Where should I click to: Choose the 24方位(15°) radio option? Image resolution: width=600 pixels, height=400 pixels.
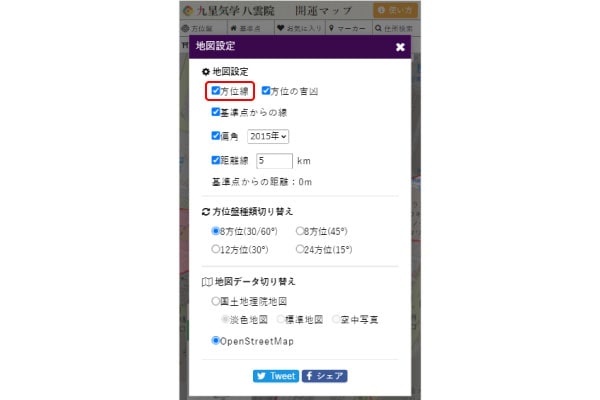pyautogui.click(x=300, y=249)
